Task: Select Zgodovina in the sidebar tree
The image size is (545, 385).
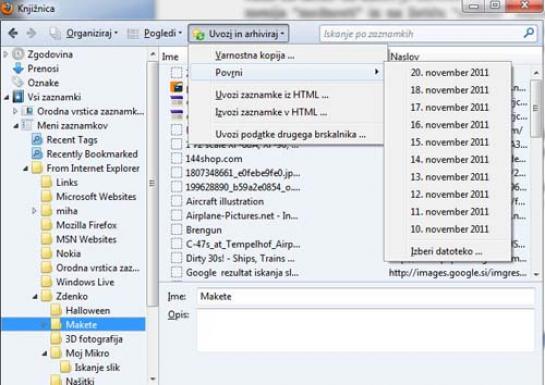Action: pyautogui.click(x=50, y=54)
